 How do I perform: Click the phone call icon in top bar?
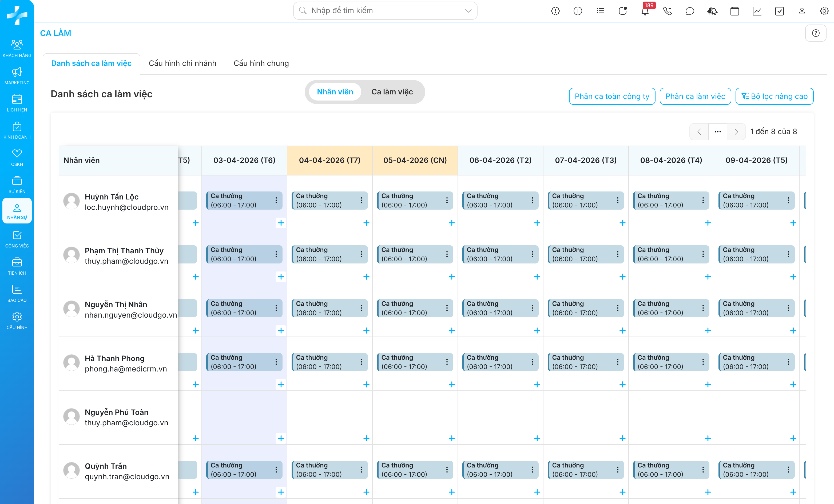(667, 11)
